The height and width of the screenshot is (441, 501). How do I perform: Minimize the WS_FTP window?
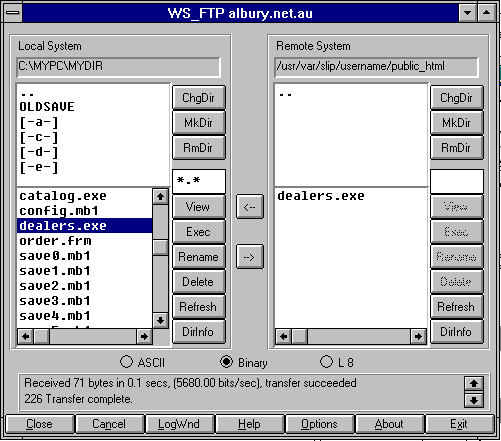tap(467, 13)
